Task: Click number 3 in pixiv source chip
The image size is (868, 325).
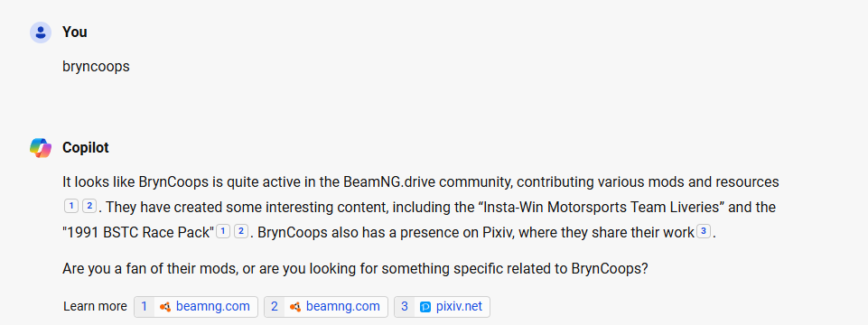Action: coord(405,307)
